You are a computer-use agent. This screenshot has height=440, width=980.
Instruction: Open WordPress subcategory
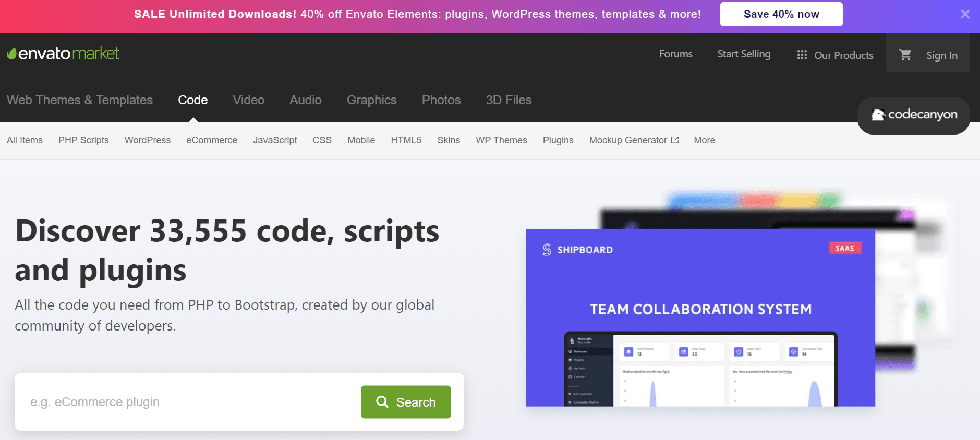tap(148, 140)
